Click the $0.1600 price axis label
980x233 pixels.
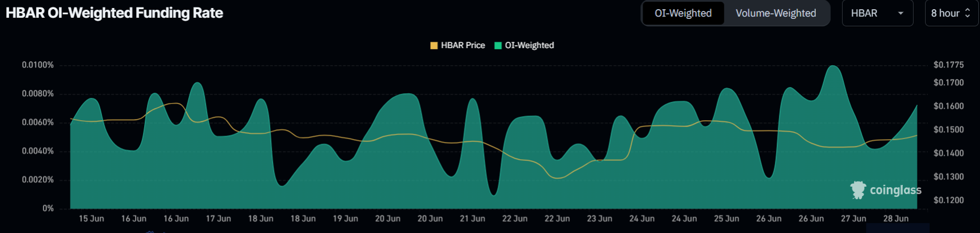(x=949, y=106)
